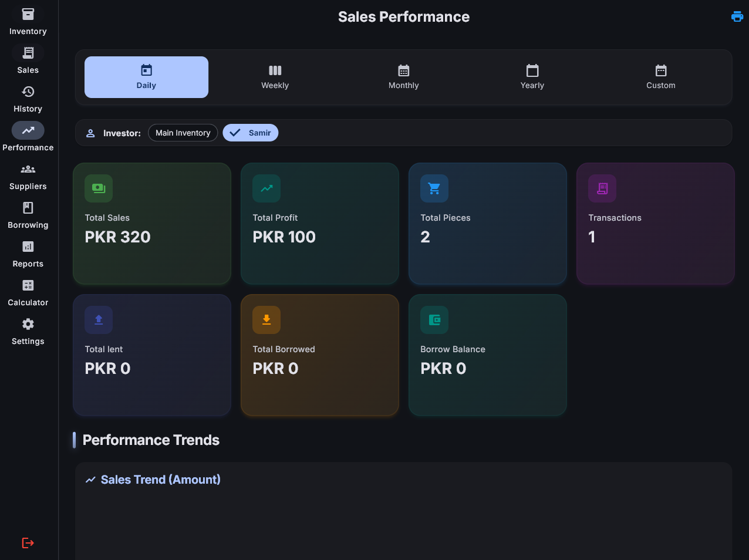This screenshot has width=749, height=560.
Task: Deselect the Samir investor chip
Action: click(x=251, y=133)
